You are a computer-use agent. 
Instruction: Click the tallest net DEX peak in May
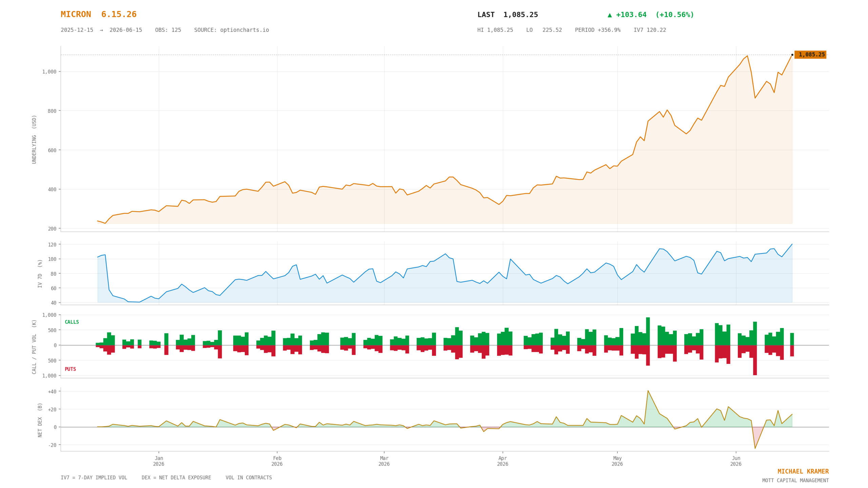[648, 391]
